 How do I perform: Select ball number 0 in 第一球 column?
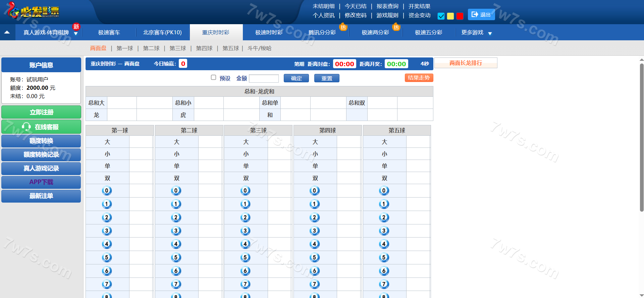click(107, 191)
